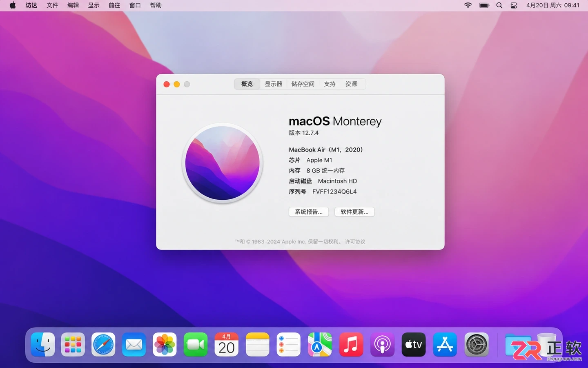
Task: Open Launchpad in the Dock
Action: [73, 344]
